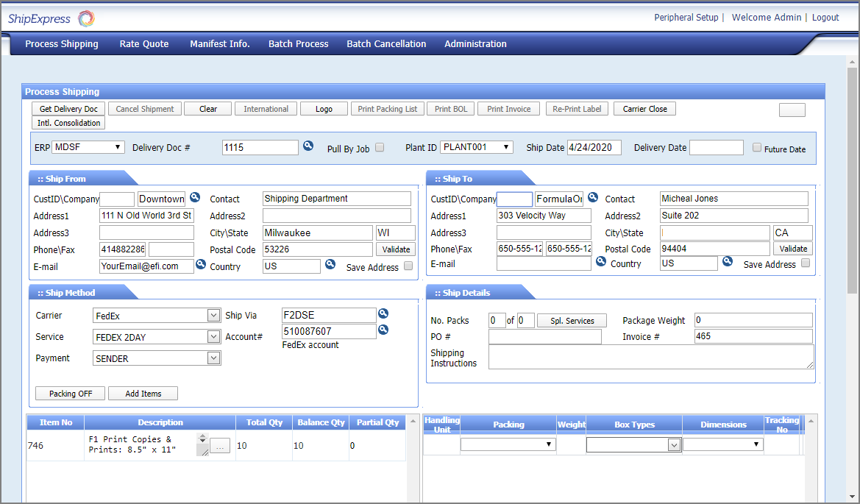Click the Ship Via lookup icon
860x504 pixels.
coord(383,313)
